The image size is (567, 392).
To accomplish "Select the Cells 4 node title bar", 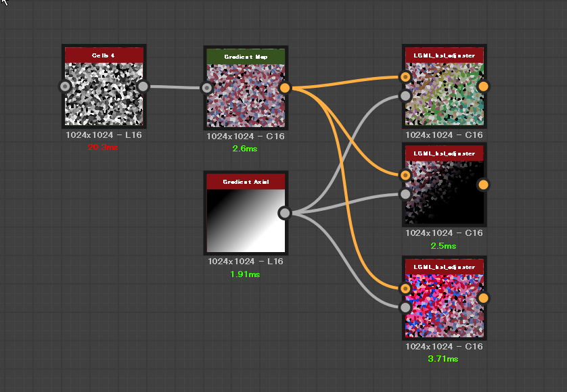I will [104, 55].
